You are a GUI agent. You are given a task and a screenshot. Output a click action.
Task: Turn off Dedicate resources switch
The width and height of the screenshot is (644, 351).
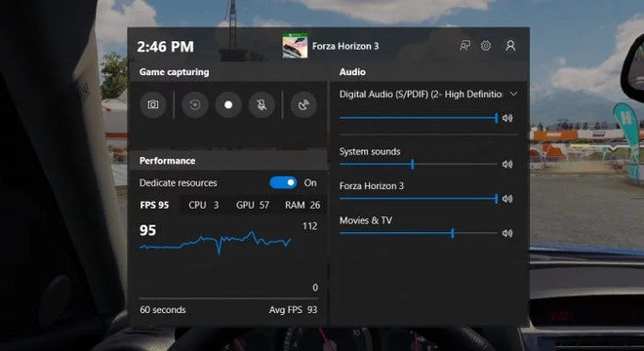coord(283,182)
